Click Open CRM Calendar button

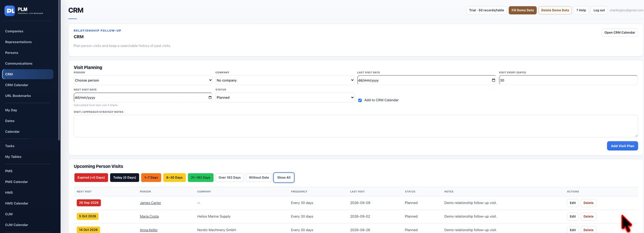620,33
